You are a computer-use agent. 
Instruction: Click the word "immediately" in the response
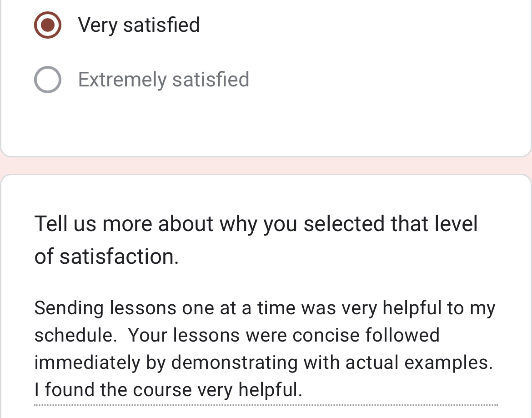87,363
